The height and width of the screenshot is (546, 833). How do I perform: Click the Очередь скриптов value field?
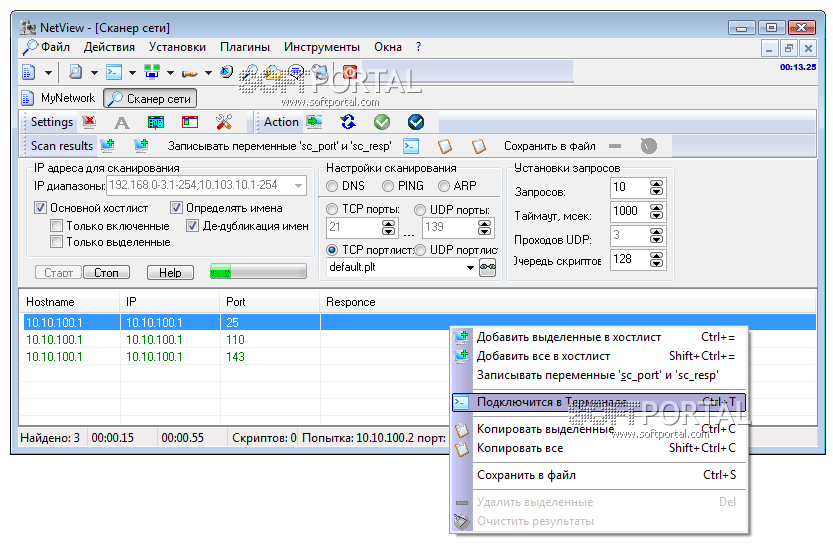point(629,259)
